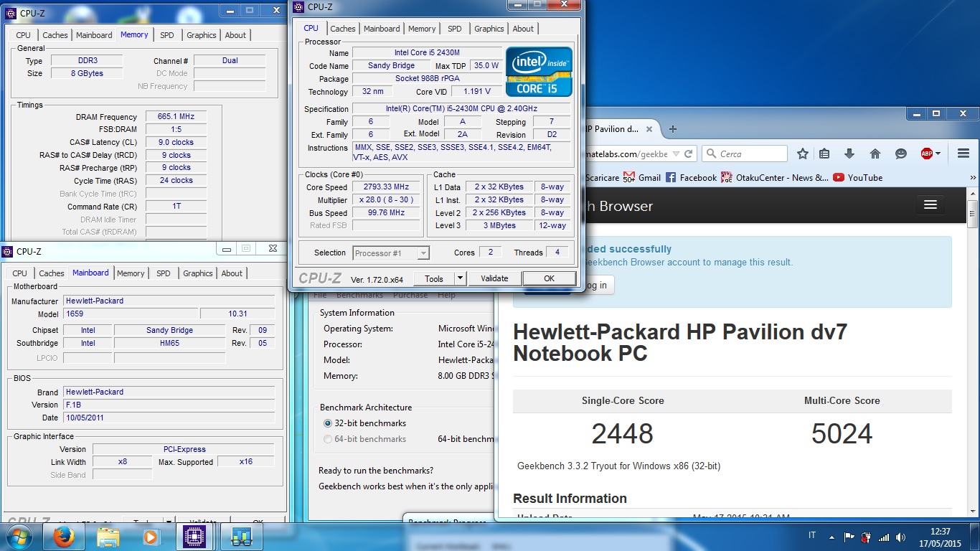Click the Southbridge model value HM65
The width and height of the screenshot is (980, 551).
pos(169,343)
